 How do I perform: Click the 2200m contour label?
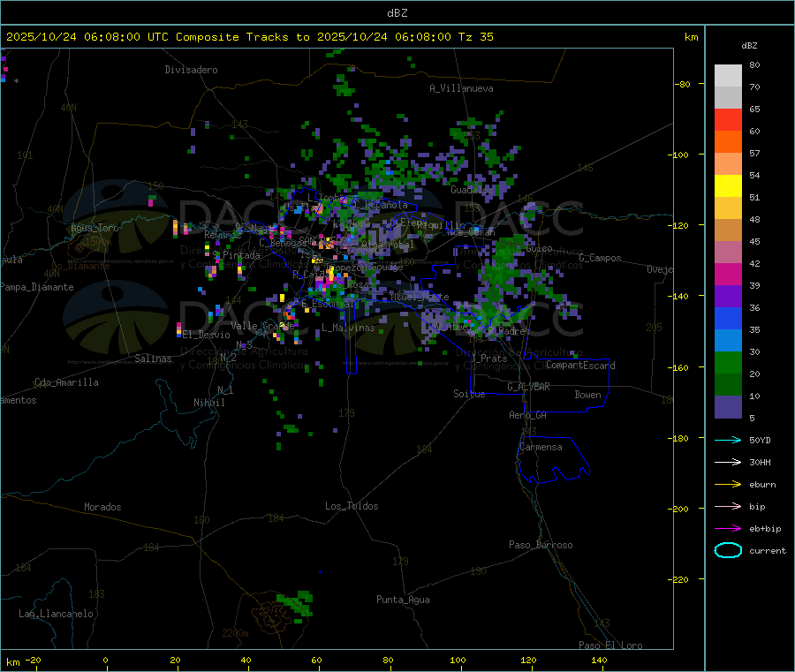point(235,633)
